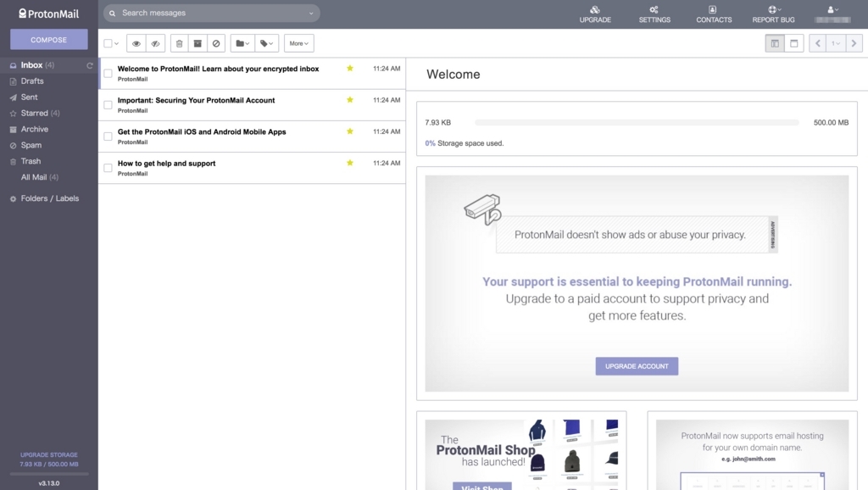The image size is (868, 490).
Task: Expand advanced search options arrow
Action: point(311,14)
